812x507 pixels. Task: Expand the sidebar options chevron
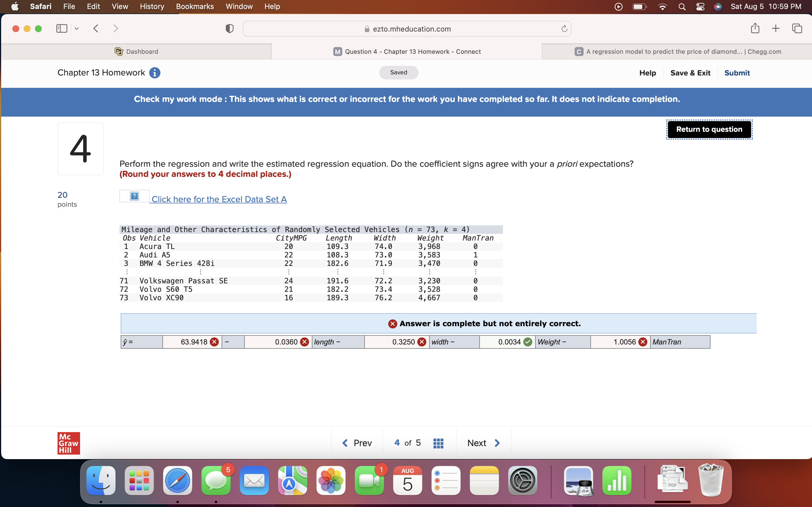coord(76,28)
